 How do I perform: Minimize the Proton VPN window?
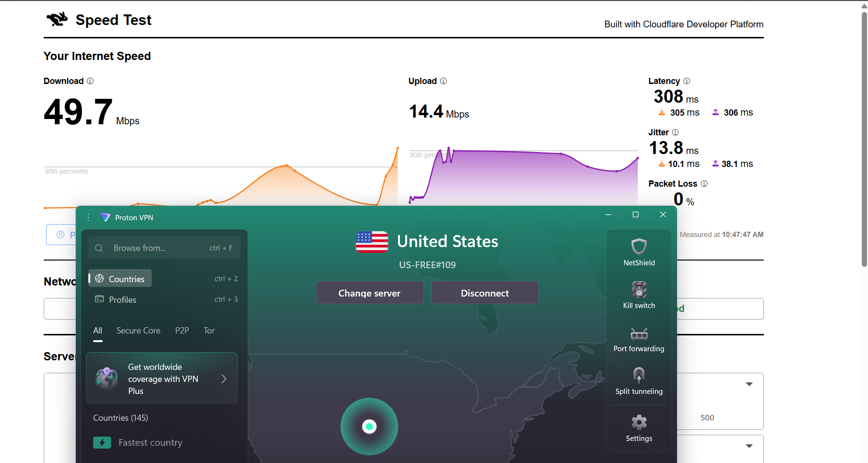point(608,214)
